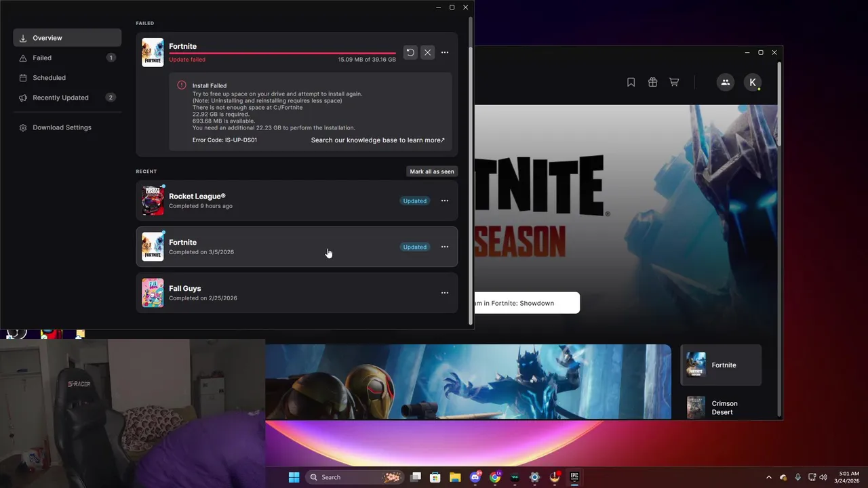Image resolution: width=868 pixels, height=488 pixels.
Task: Open the Windows Start menu
Action: pos(294,477)
